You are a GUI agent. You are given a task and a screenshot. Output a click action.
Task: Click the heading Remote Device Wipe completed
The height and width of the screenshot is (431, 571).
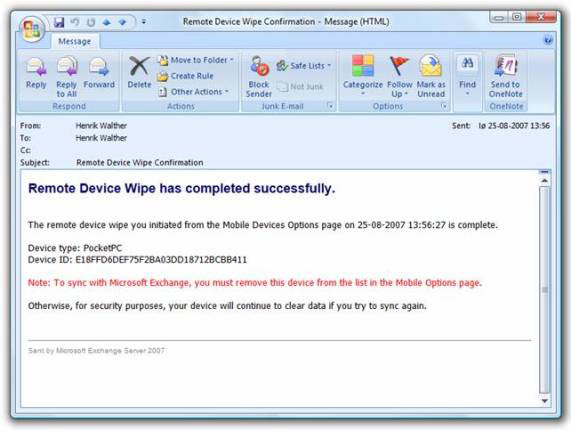(x=182, y=189)
